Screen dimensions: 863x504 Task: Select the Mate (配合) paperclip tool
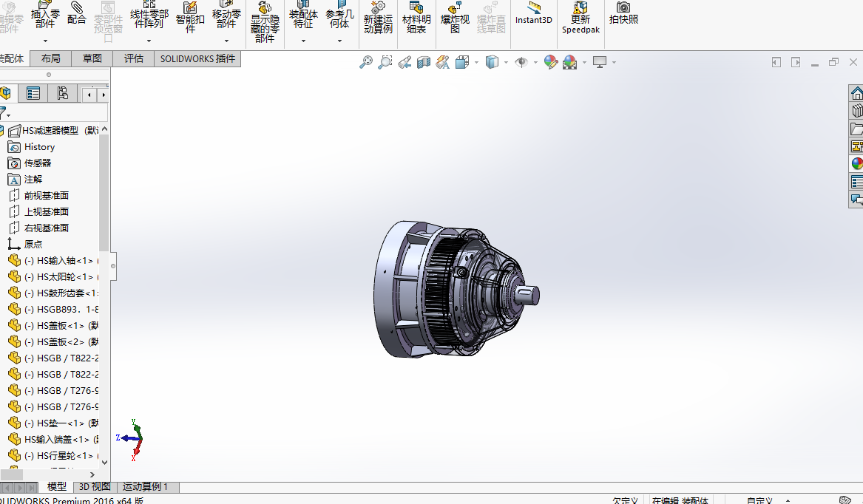(x=76, y=13)
